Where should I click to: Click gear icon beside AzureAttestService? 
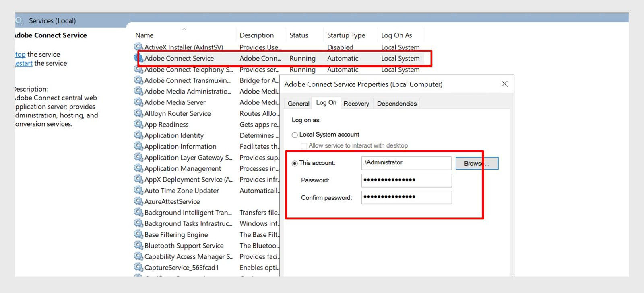click(138, 201)
